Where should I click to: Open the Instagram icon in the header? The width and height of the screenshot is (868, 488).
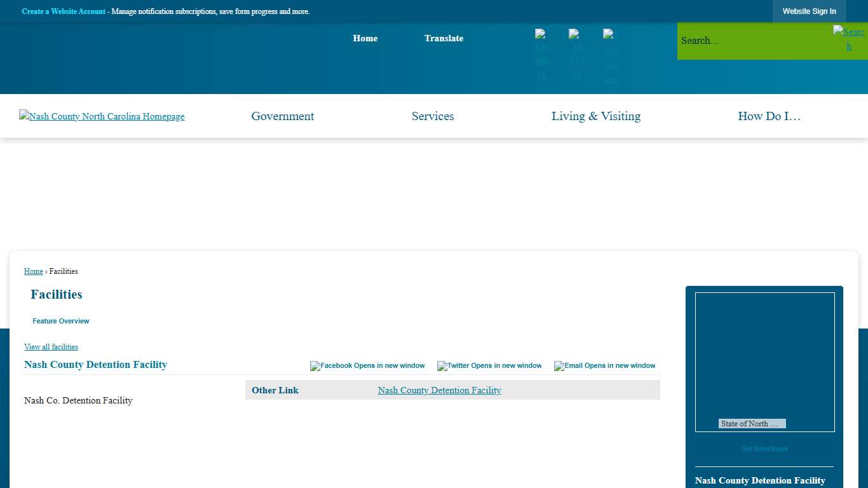click(x=610, y=56)
